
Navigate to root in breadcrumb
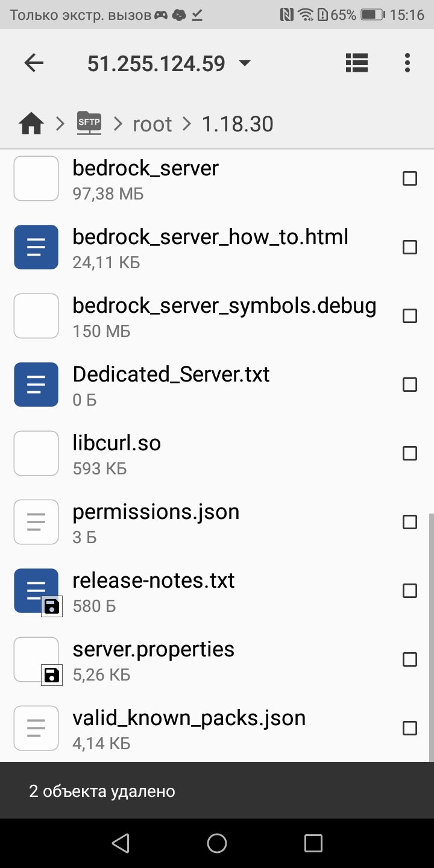[153, 124]
